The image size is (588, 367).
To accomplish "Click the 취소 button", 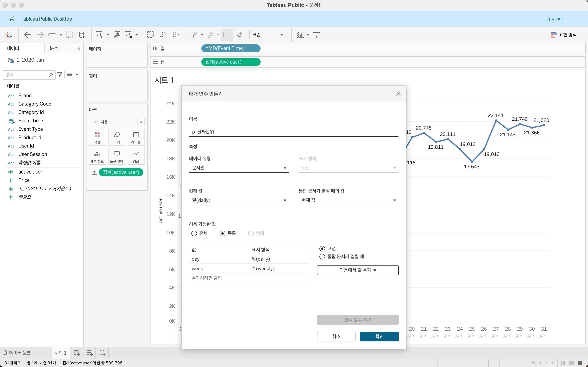I will (x=336, y=336).
